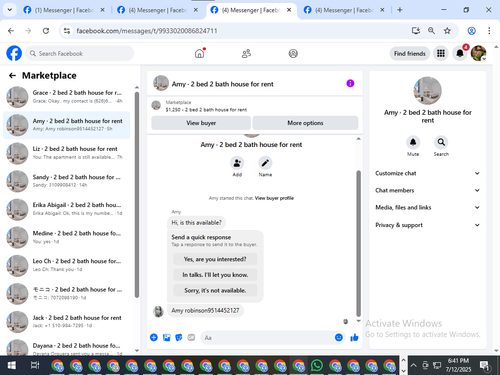Focus the Search Facebook field
500x375 pixels.
[80, 53]
